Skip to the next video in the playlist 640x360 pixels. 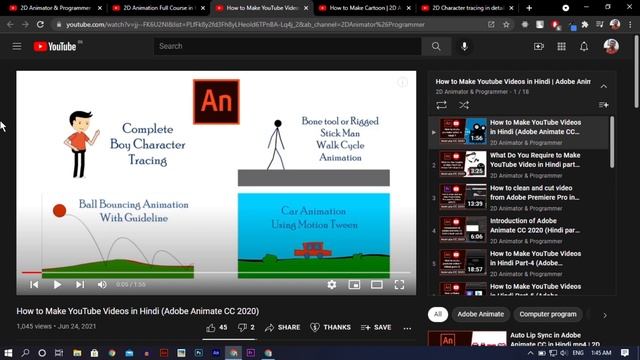[80, 284]
